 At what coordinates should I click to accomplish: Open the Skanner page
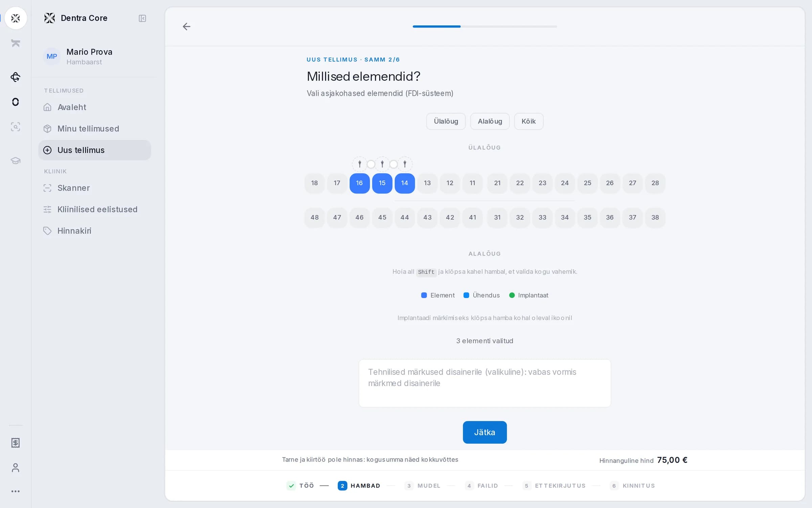tap(95, 188)
